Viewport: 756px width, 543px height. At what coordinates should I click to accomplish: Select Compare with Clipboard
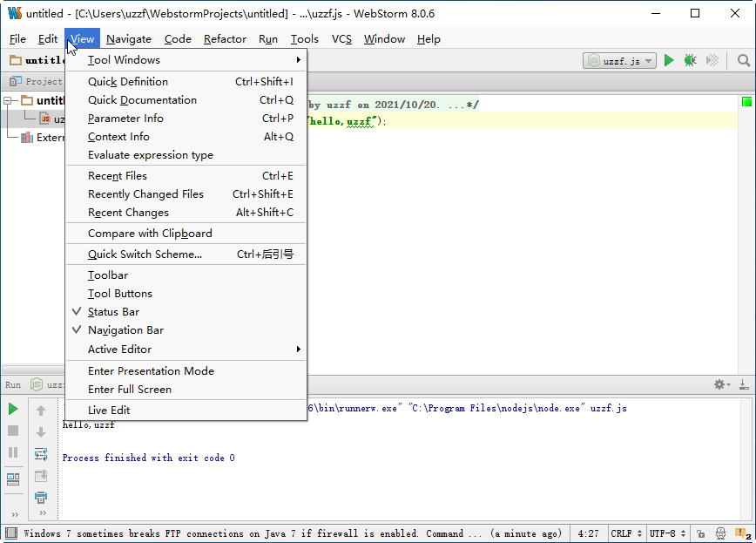(186, 233)
